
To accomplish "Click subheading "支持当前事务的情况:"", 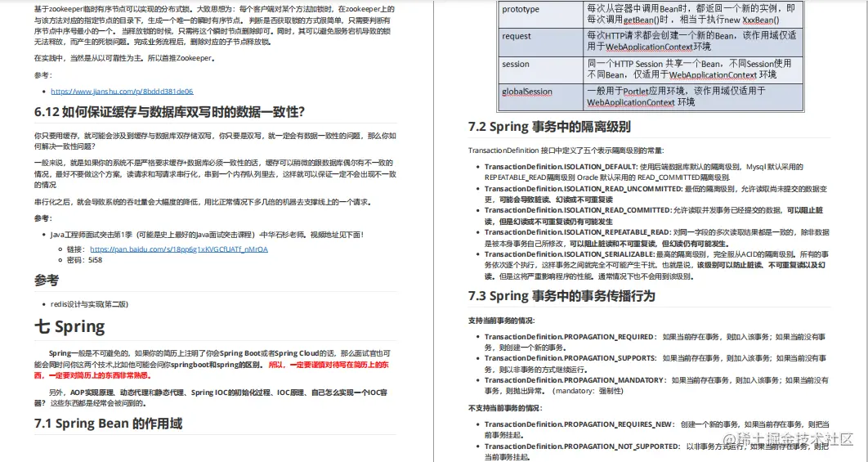I will tap(502, 321).
